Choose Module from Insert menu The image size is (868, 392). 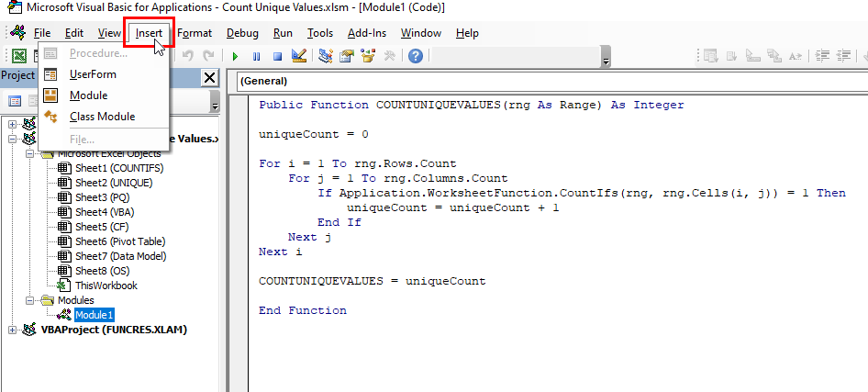(x=104, y=95)
